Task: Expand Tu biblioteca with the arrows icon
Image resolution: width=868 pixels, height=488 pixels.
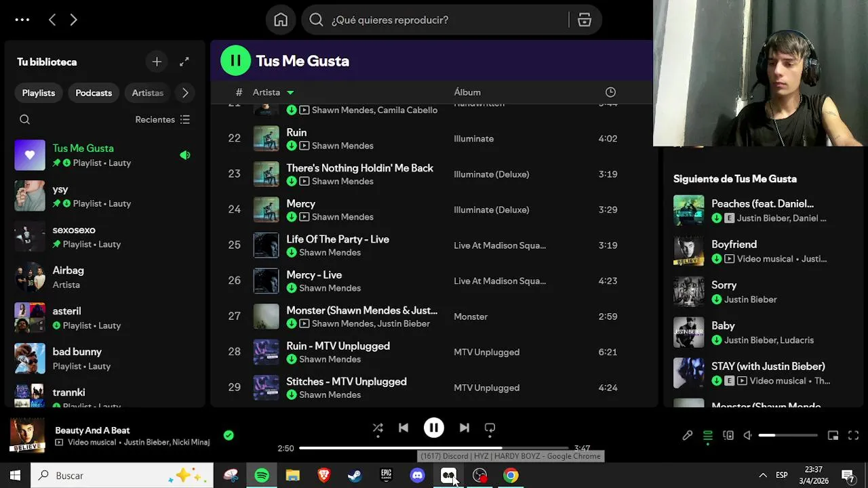Action: tap(184, 62)
